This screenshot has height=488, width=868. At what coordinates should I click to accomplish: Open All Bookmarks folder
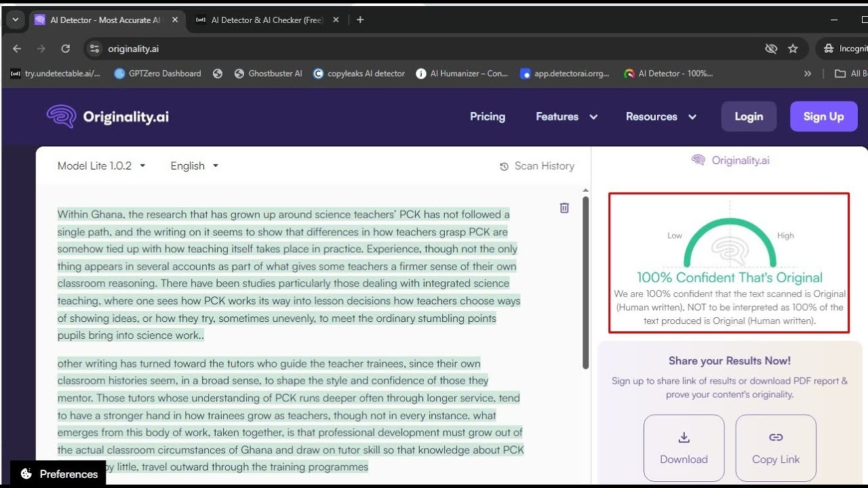pyautogui.click(x=851, y=73)
